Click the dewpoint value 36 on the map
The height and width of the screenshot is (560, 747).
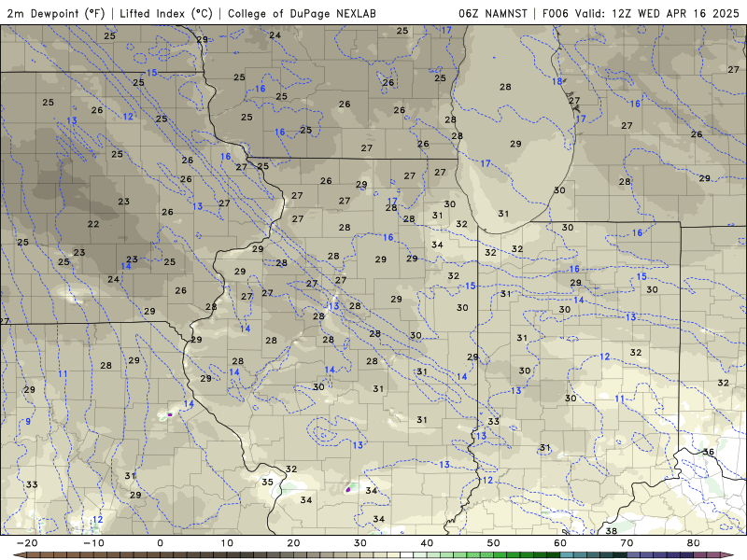click(x=709, y=452)
